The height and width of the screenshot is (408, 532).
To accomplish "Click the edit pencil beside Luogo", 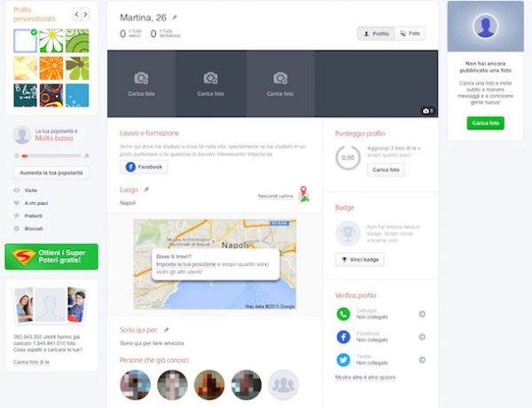I will [x=146, y=189].
